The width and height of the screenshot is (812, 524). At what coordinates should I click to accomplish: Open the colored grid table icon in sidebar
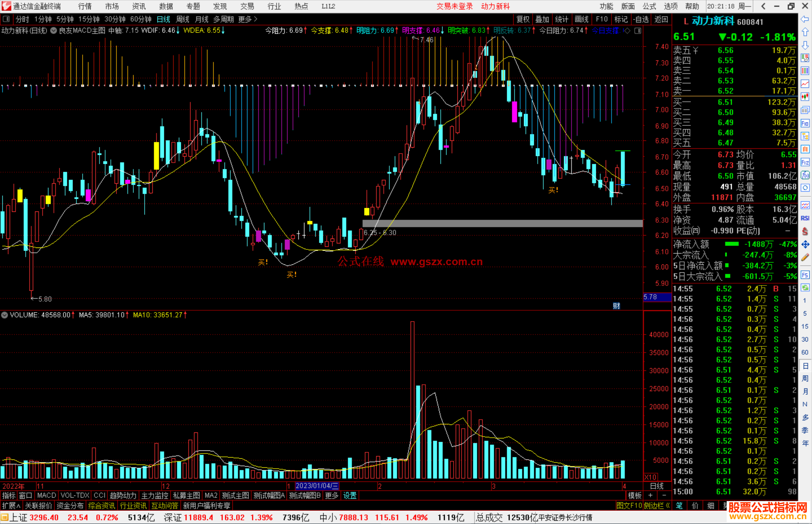click(805, 71)
